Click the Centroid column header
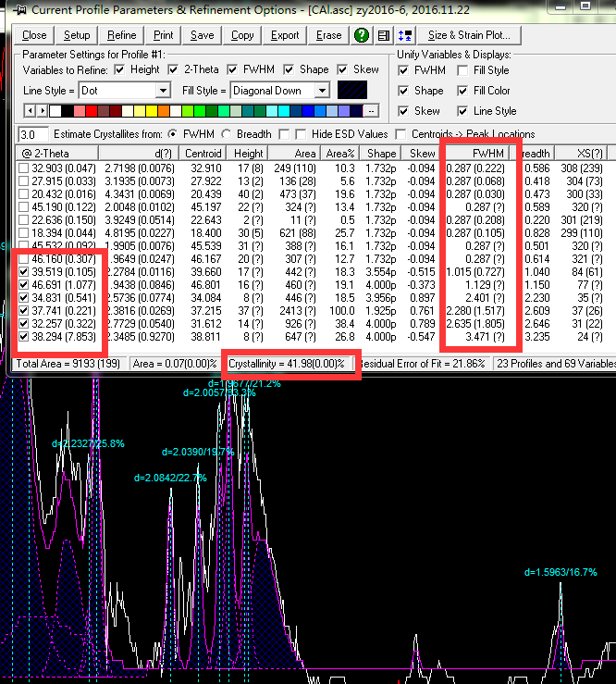The image size is (616, 684). (x=203, y=154)
